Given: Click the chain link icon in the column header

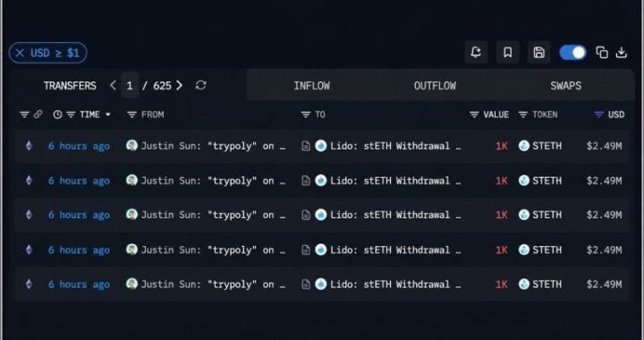Looking at the screenshot, I should click(x=38, y=115).
